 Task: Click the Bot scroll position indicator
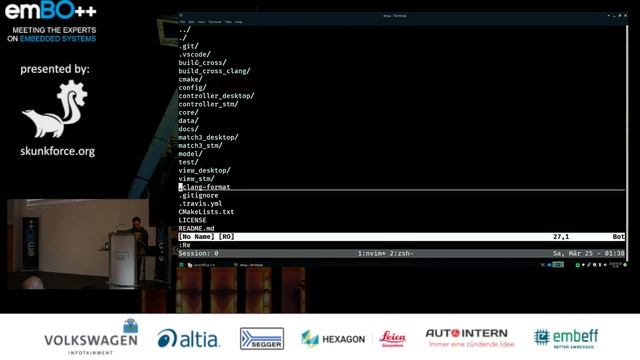point(618,237)
